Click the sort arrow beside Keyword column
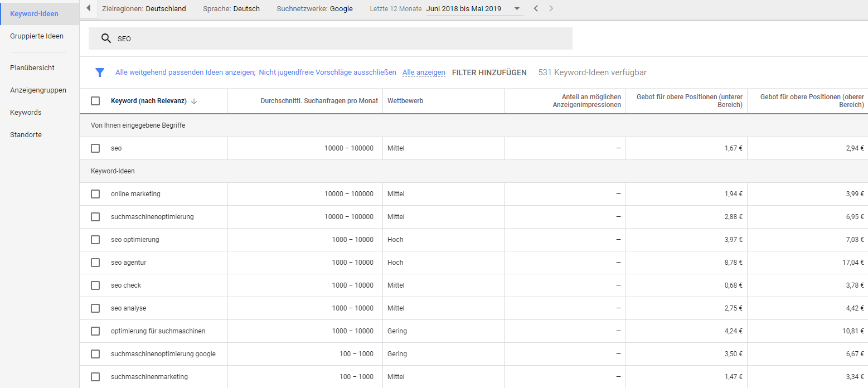Image resolution: width=868 pixels, height=388 pixels. pyautogui.click(x=194, y=101)
